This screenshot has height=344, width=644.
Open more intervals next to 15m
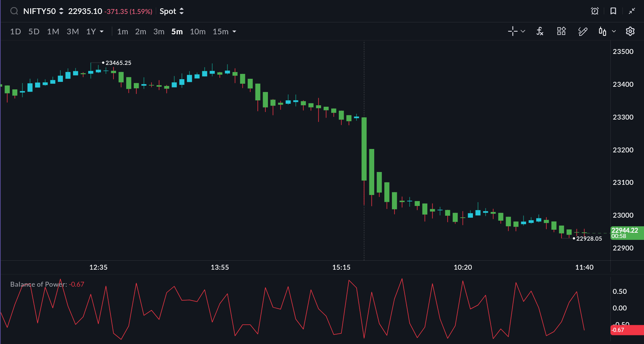pyautogui.click(x=234, y=32)
